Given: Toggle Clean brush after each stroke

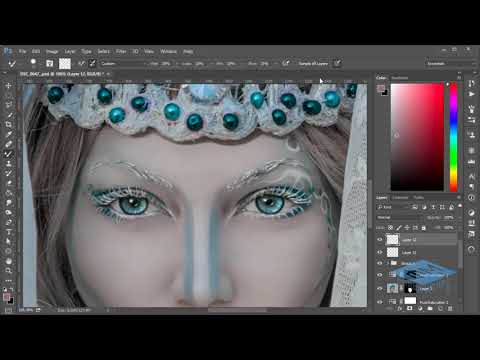Looking at the screenshot, I should [92, 63].
